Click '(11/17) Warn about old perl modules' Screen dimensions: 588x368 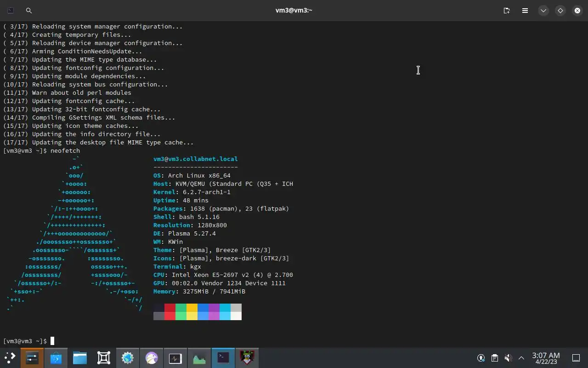(67, 93)
